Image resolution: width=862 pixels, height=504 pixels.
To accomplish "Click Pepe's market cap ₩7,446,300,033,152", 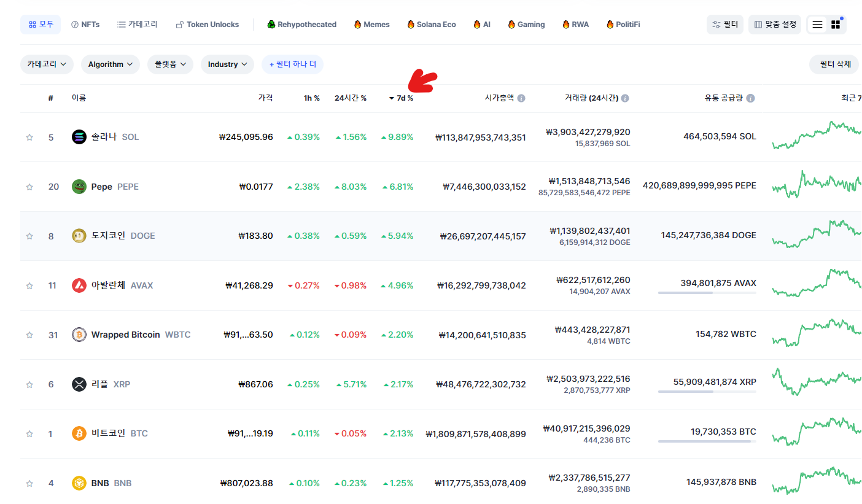I will [x=484, y=187].
